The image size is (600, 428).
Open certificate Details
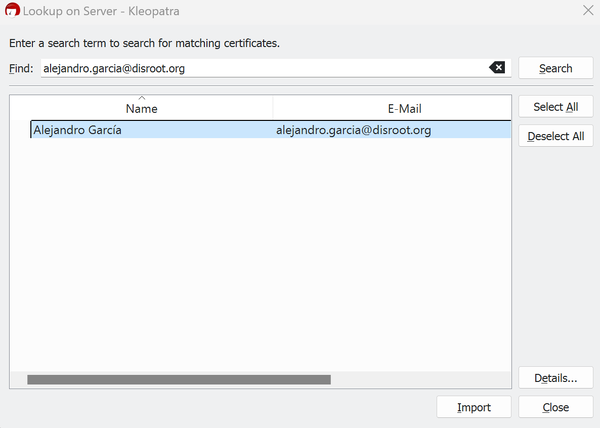coord(555,378)
